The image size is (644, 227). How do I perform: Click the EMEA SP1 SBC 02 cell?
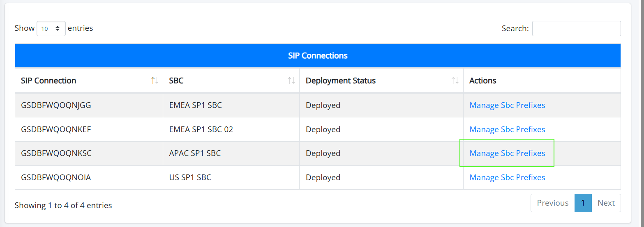[231, 129]
